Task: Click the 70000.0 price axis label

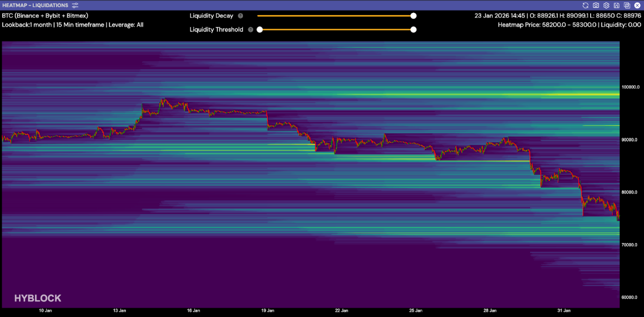Action: 630,244
